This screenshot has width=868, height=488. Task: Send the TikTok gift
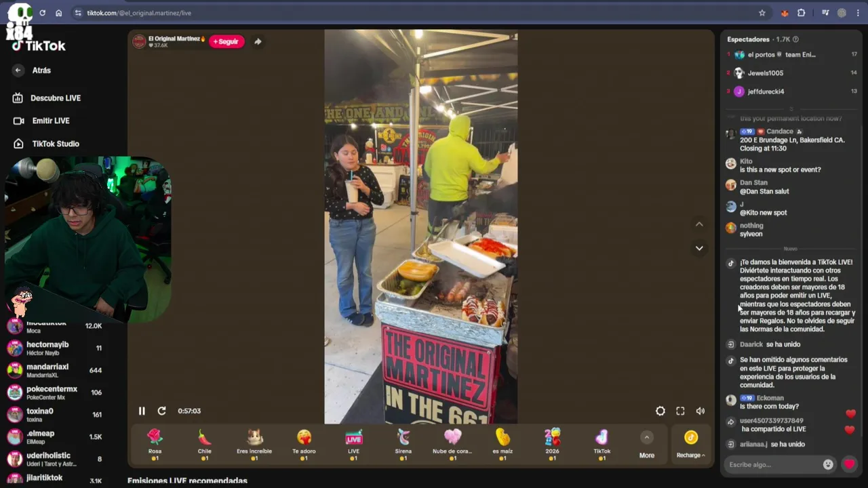602,445
